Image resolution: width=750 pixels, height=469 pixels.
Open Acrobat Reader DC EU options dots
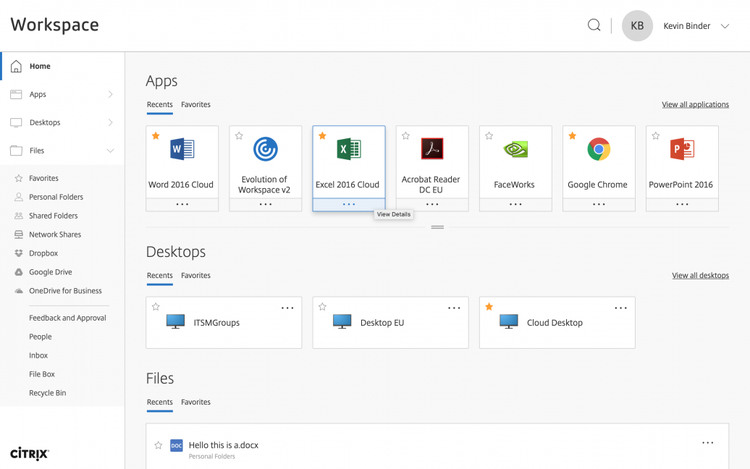pos(432,205)
